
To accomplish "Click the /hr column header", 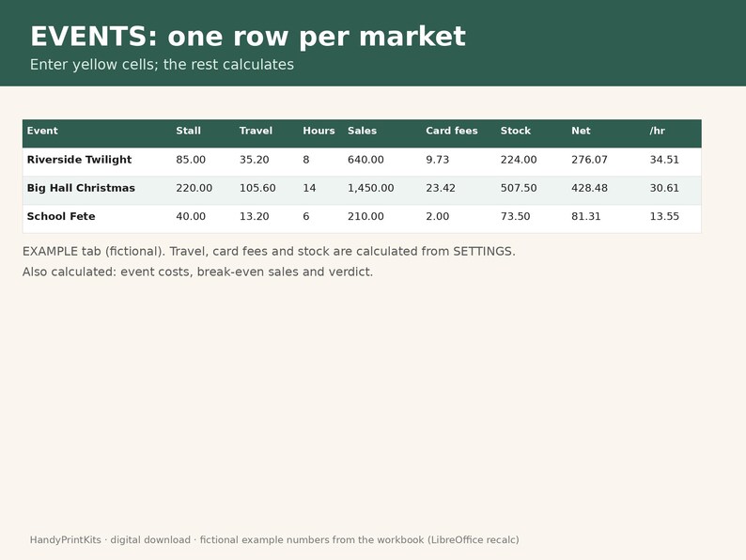I will click(658, 131).
